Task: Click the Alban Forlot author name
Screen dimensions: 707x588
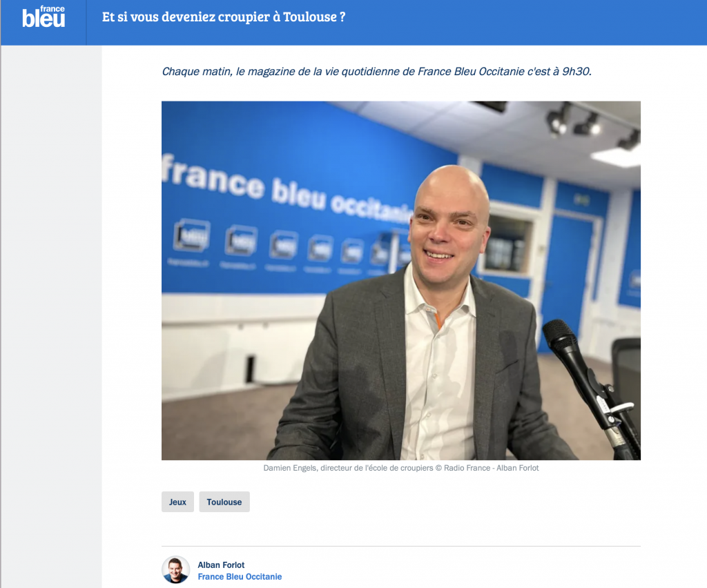Action: [221, 565]
